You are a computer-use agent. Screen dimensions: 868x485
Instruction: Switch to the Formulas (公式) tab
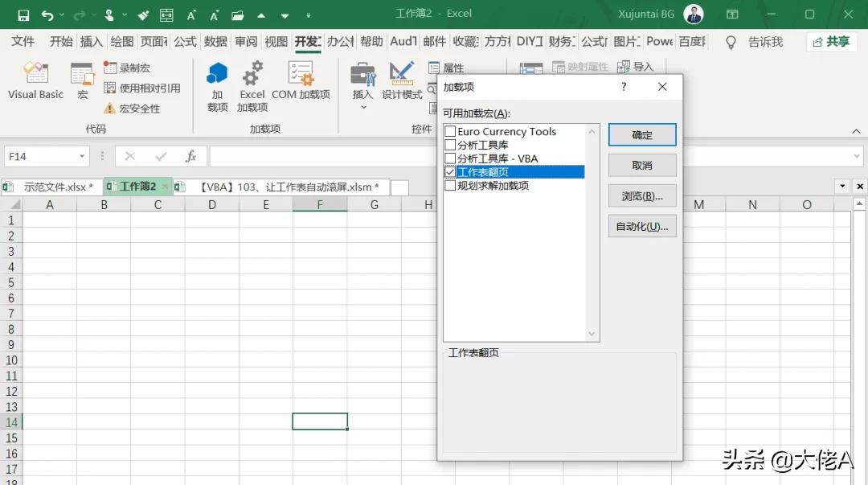pyautogui.click(x=185, y=42)
